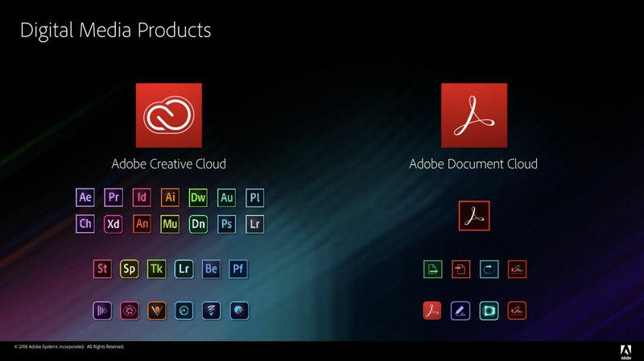Select the Animate (An) icon
The image size is (644, 361).
coord(142,224)
